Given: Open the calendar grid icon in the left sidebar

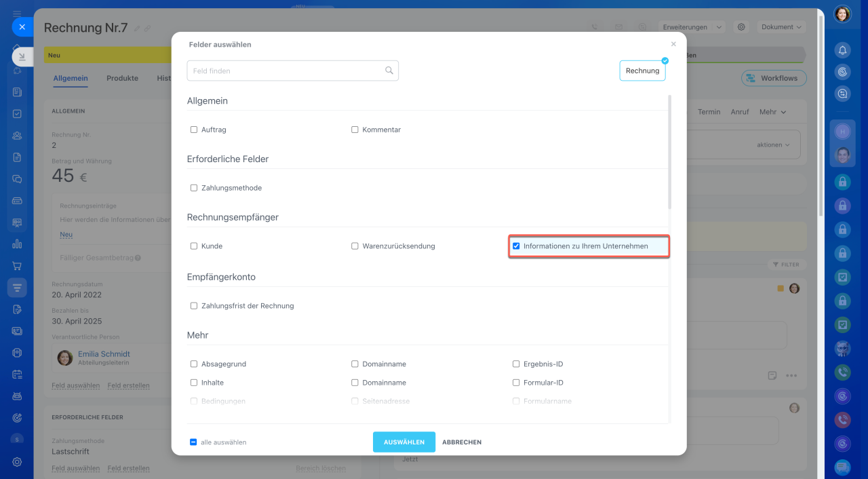Looking at the screenshot, I should (x=17, y=375).
